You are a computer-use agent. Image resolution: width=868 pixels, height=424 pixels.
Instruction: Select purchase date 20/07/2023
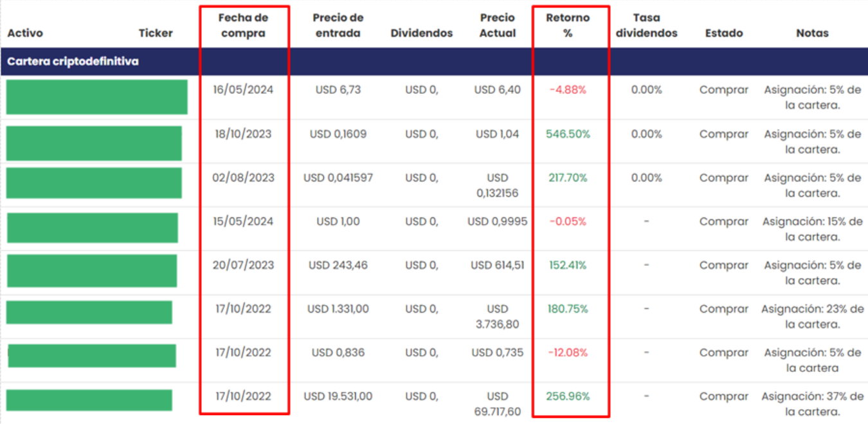pyautogui.click(x=244, y=265)
